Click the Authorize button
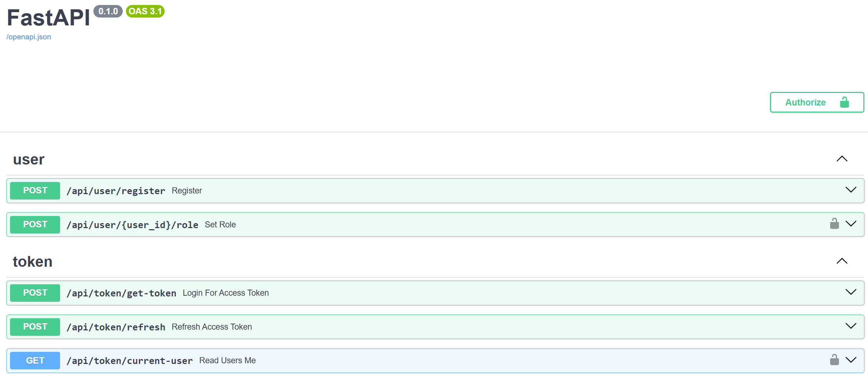This screenshot has height=374, width=868. (x=817, y=102)
